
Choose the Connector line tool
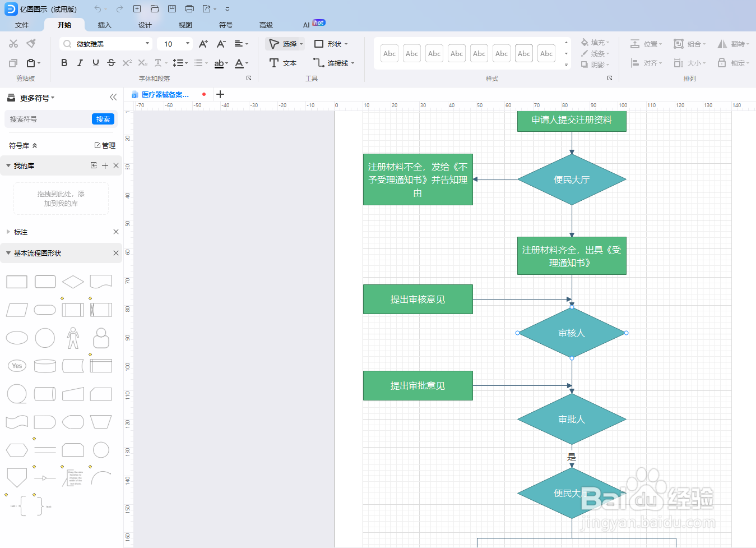[x=334, y=63]
